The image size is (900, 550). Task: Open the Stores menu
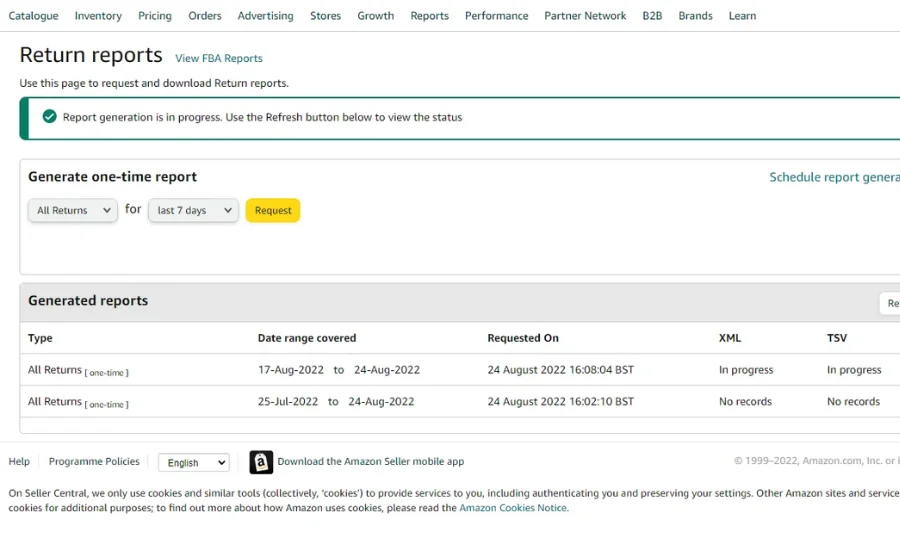[325, 16]
